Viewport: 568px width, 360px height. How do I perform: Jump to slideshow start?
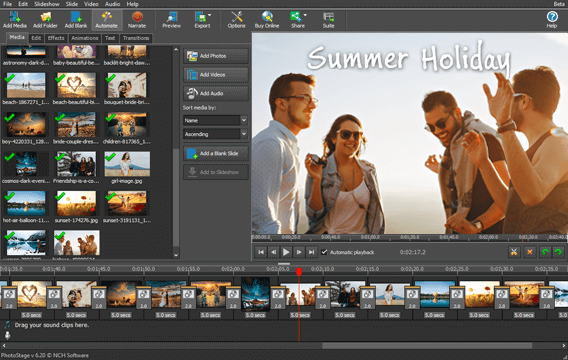(x=261, y=252)
